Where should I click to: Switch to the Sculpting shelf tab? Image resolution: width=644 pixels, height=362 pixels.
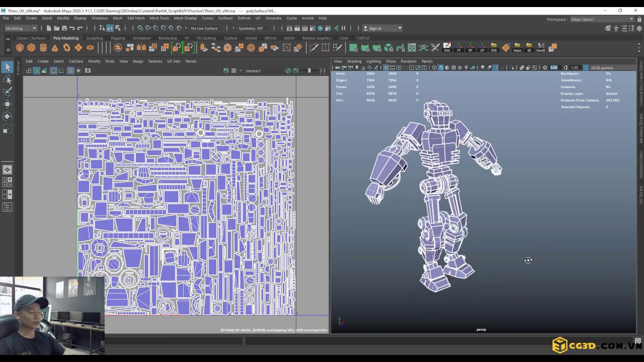click(94, 38)
